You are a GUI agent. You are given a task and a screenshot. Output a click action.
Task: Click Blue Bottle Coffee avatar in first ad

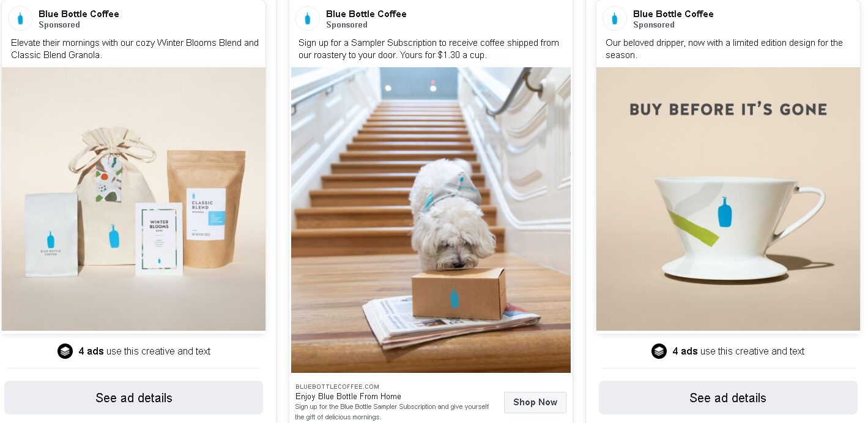click(20, 19)
